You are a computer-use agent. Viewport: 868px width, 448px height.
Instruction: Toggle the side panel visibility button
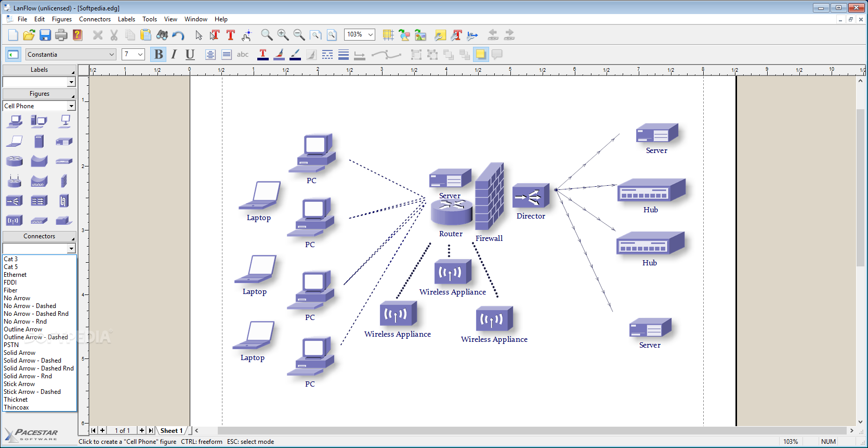tap(13, 54)
